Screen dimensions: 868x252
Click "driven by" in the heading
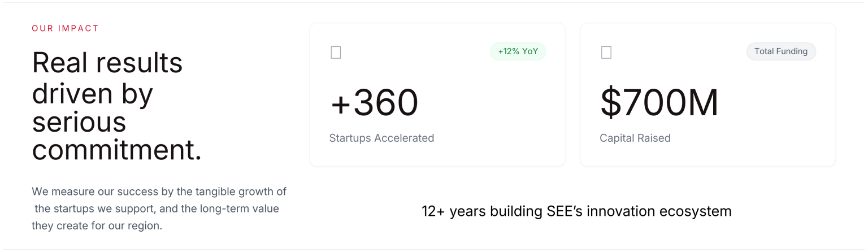pos(93,92)
